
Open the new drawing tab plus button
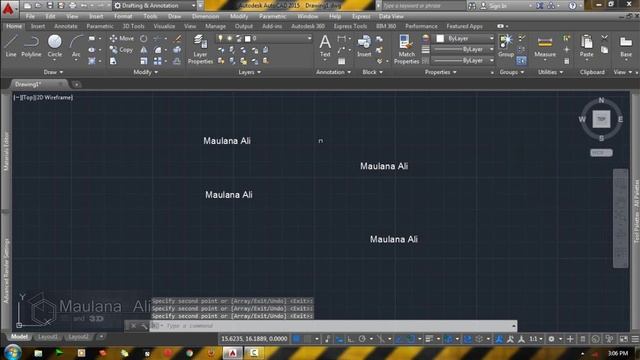pos(76,84)
